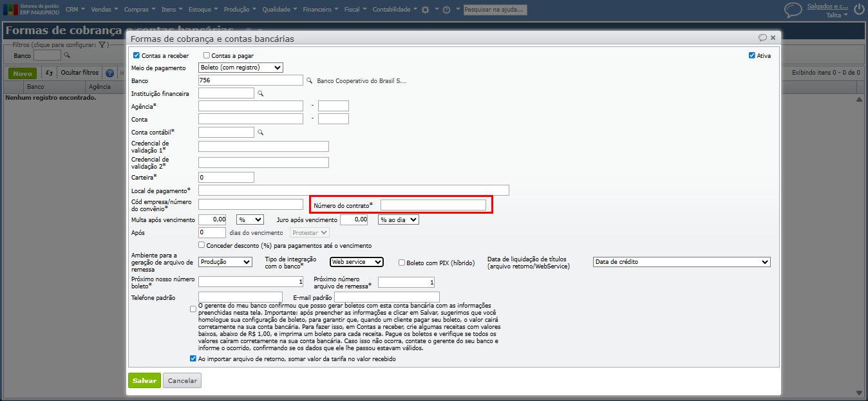Open the Vendas menu
This screenshot has width=868, height=401.
point(104,10)
